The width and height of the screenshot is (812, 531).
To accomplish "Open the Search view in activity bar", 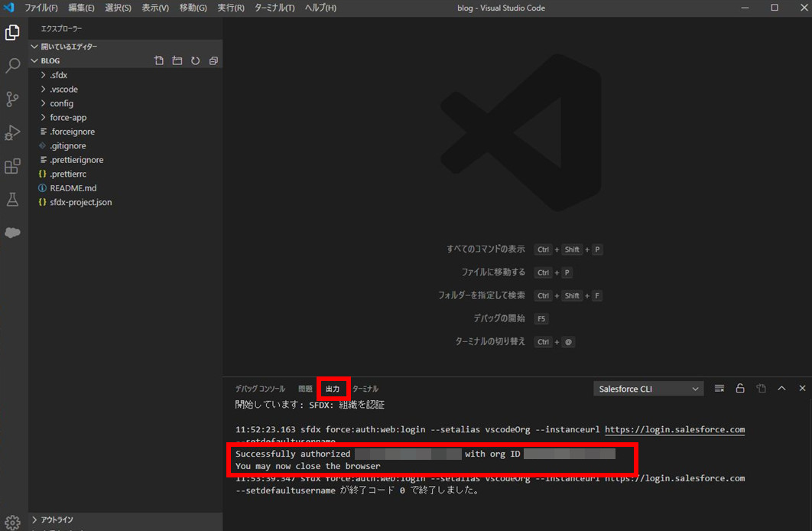I will (x=12, y=66).
